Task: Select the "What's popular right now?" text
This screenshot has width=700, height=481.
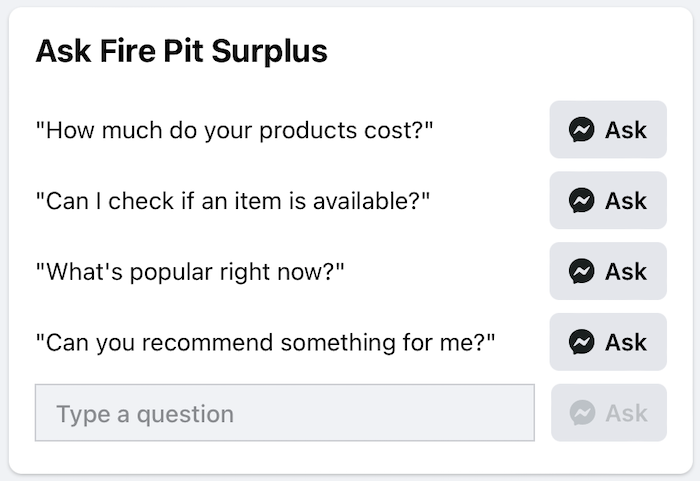Action: pyautogui.click(x=189, y=271)
